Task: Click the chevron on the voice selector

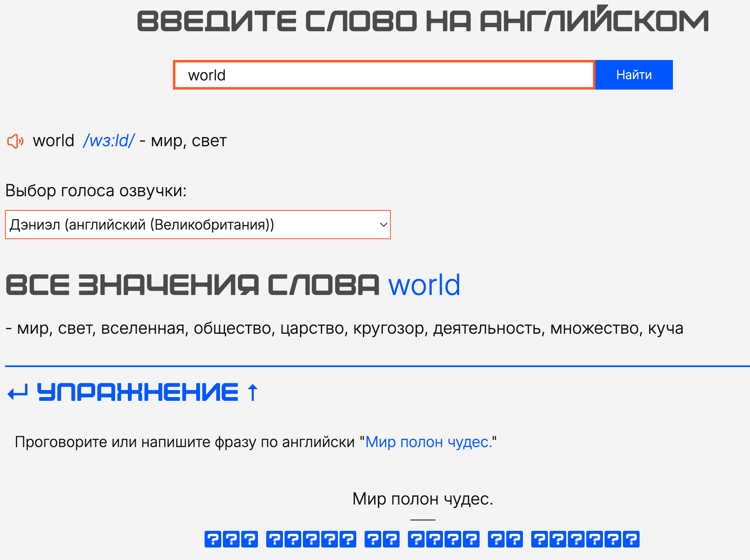Action: 382,225
